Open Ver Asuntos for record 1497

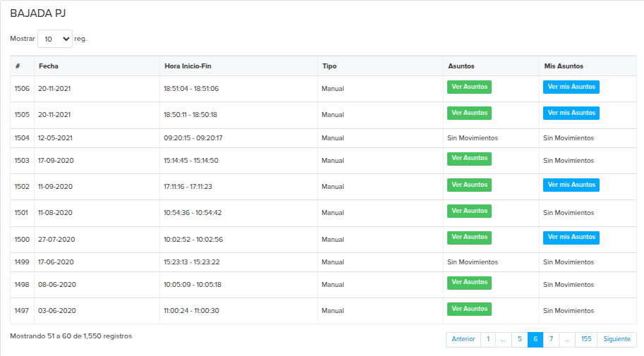[x=469, y=309]
